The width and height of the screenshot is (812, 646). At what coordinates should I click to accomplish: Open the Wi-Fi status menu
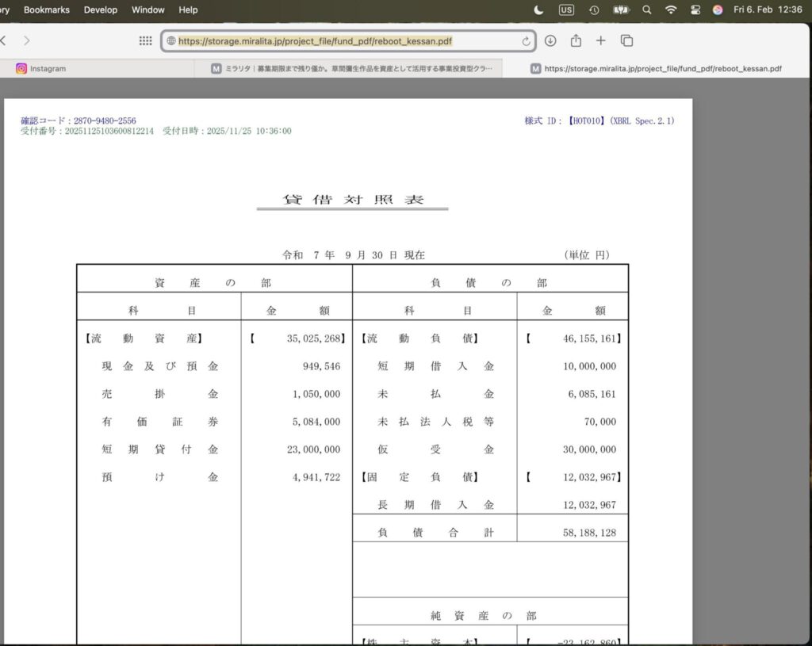coord(671,10)
